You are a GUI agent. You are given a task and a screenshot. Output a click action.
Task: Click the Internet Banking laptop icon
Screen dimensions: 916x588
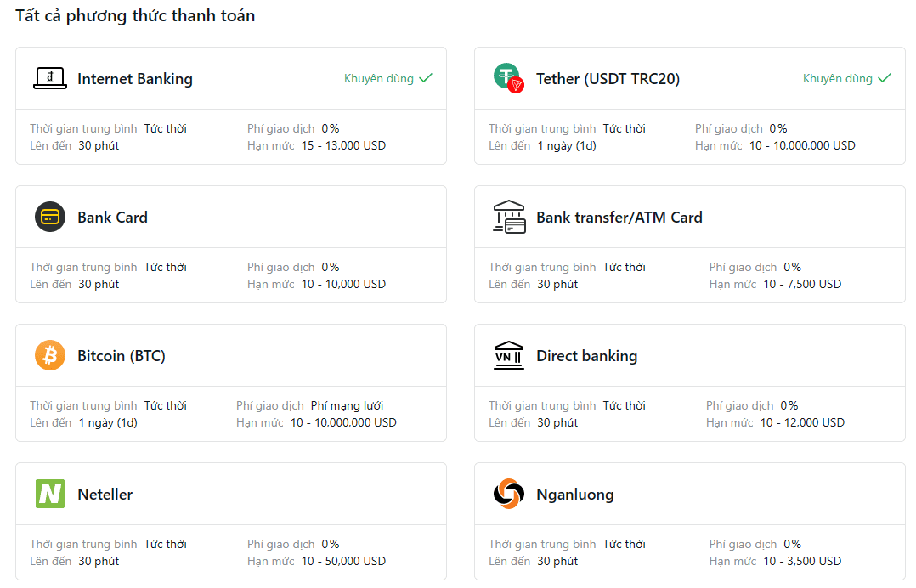(49, 78)
